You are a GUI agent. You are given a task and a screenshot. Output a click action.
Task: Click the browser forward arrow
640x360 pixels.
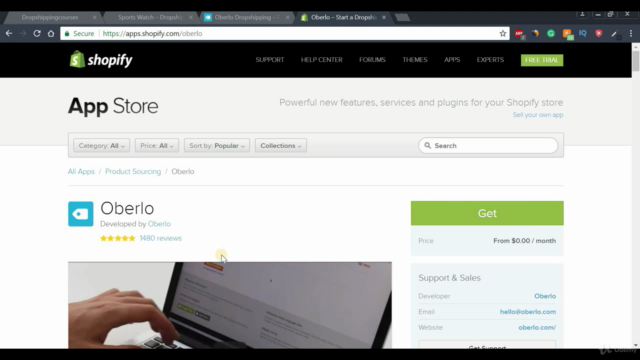23,33
